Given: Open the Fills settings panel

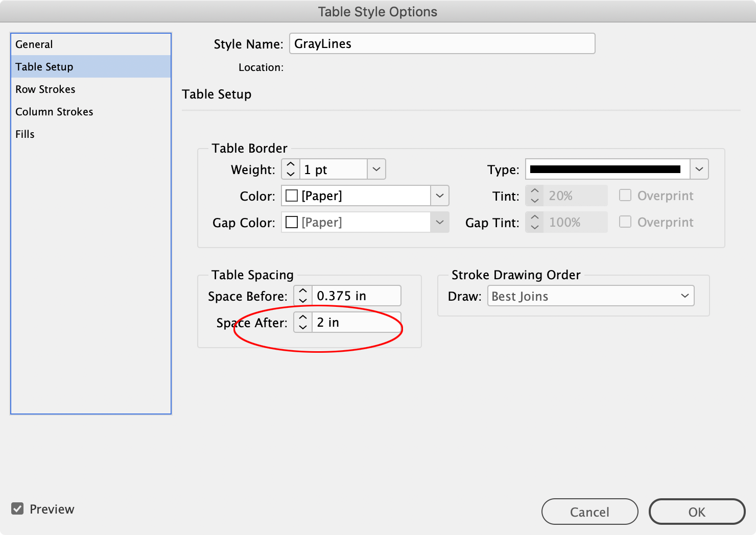Looking at the screenshot, I should click(25, 134).
